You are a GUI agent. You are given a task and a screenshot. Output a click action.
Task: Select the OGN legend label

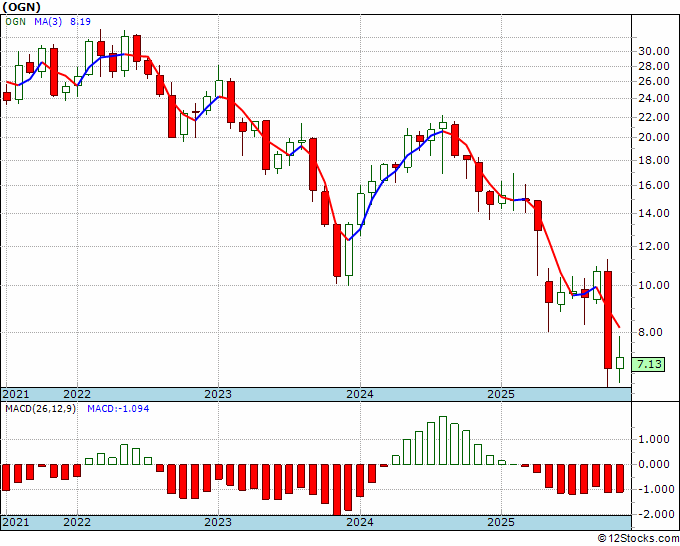tap(16, 21)
